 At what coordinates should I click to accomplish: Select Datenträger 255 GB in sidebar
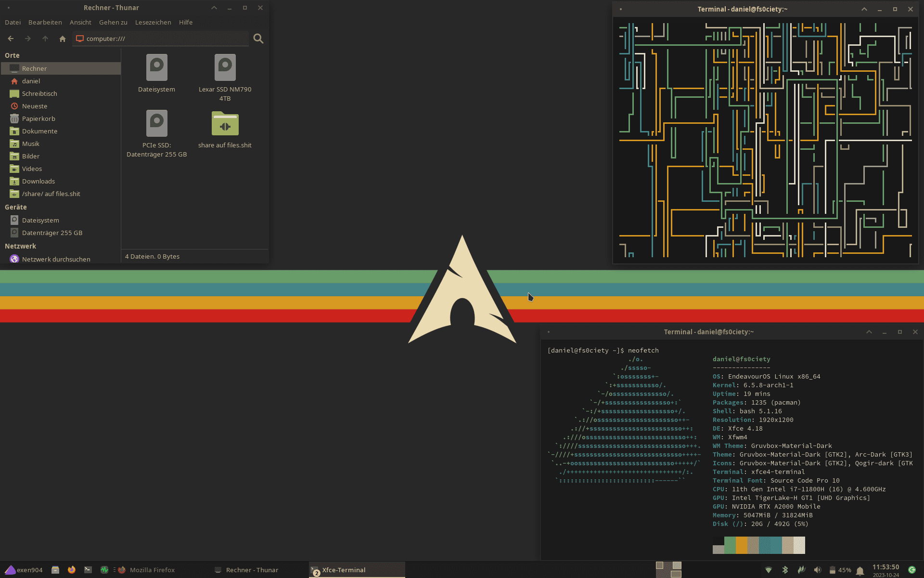pos(61,233)
